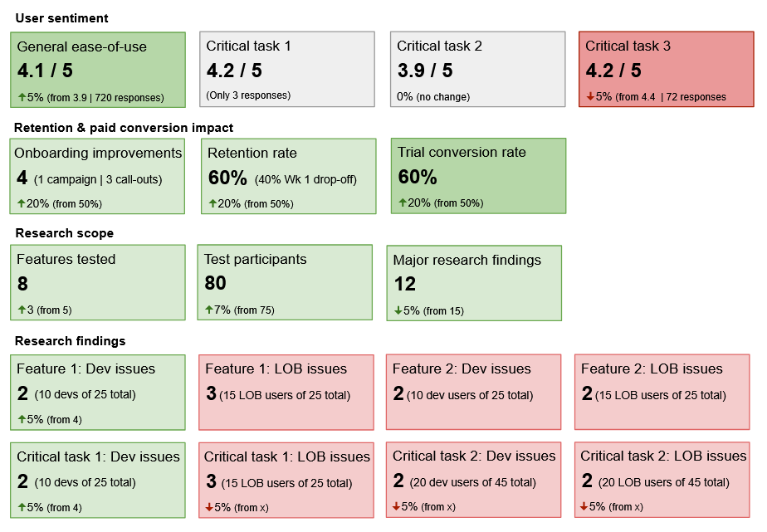Click the Retention & paid conversion impact heading

click(x=124, y=127)
